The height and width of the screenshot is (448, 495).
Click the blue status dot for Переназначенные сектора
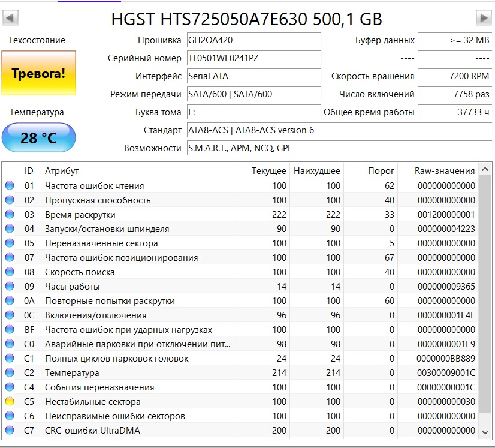[10, 243]
